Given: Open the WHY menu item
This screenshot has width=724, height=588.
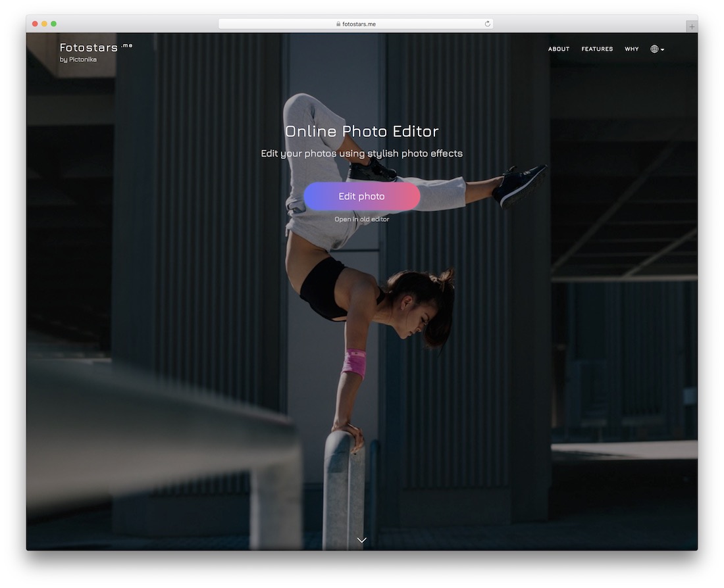Looking at the screenshot, I should tap(632, 49).
